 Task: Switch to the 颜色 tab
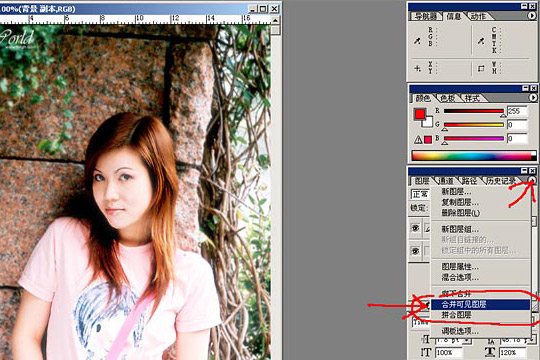coord(423,98)
